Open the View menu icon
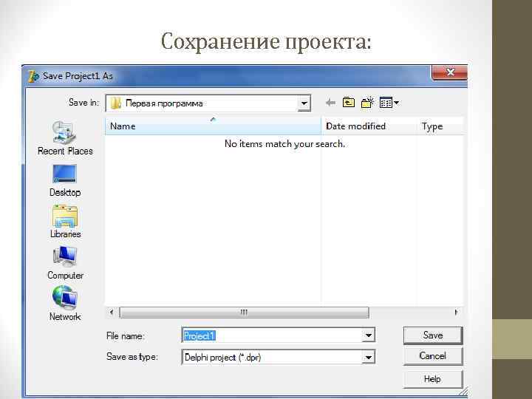Image resolution: width=532 pixels, height=399 pixels. [x=389, y=103]
